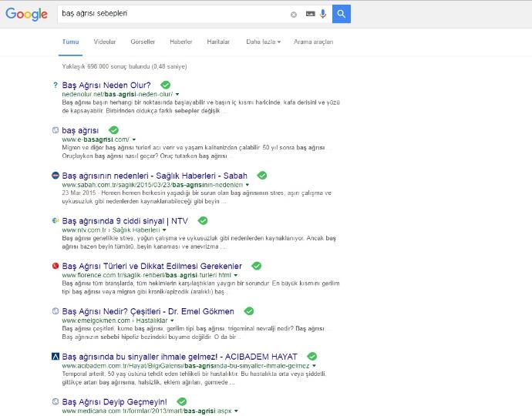This screenshot has height=416, width=532.
Task: Click green checkmark next to baş ağrısı title
Action: point(113,130)
